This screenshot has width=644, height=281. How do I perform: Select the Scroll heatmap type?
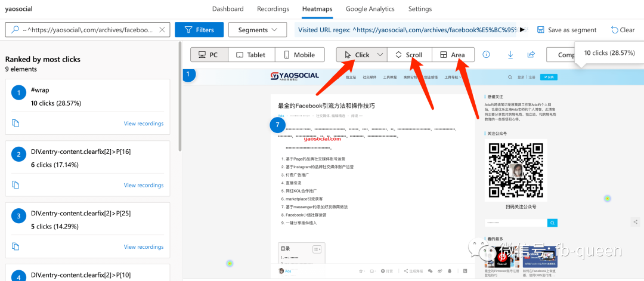click(410, 55)
